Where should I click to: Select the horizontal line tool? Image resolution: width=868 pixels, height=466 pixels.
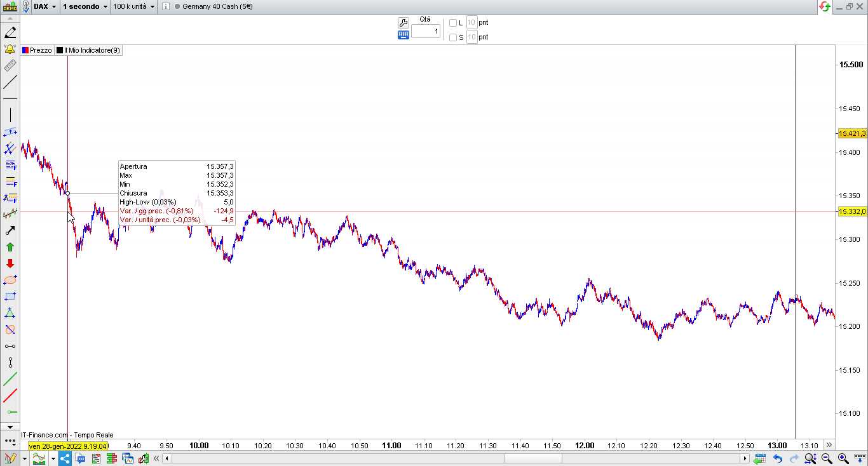(10, 98)
